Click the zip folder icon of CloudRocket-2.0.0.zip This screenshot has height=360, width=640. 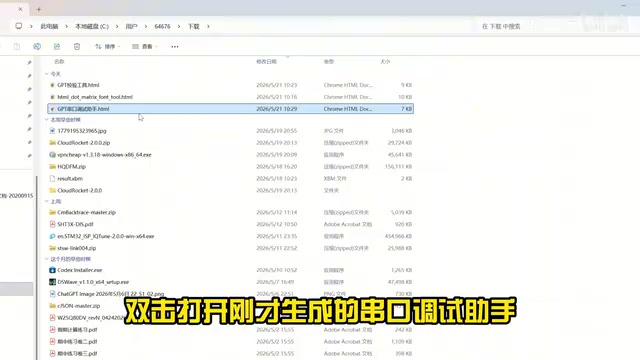click(52, 143)
